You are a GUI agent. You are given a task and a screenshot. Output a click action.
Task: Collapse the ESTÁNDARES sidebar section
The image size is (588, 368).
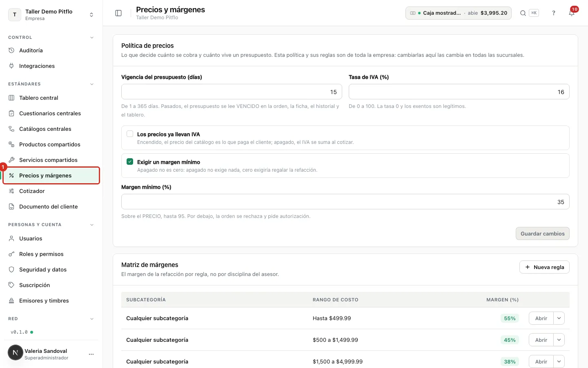click(x=92, y=84)
